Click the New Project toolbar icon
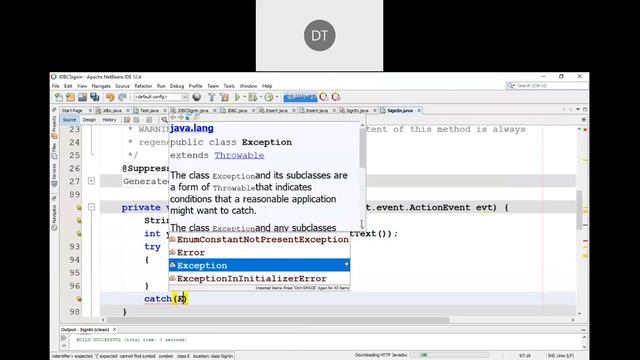The height and width of the screenshot is (360, 640). tap(70, 97)
